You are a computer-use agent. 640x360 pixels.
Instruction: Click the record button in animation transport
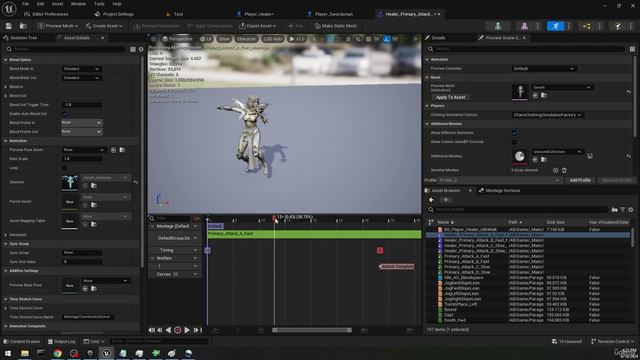tap(178, 330)
